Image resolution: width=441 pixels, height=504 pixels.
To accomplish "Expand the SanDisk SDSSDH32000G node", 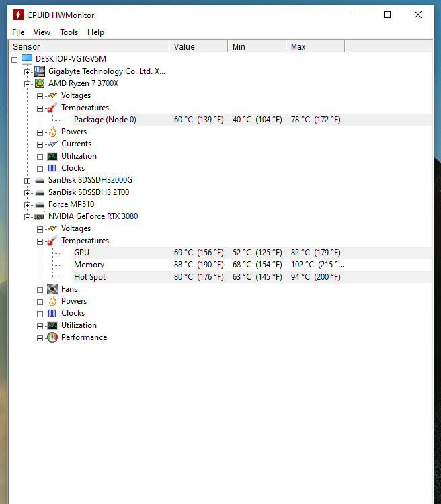I will pos(28,181).
